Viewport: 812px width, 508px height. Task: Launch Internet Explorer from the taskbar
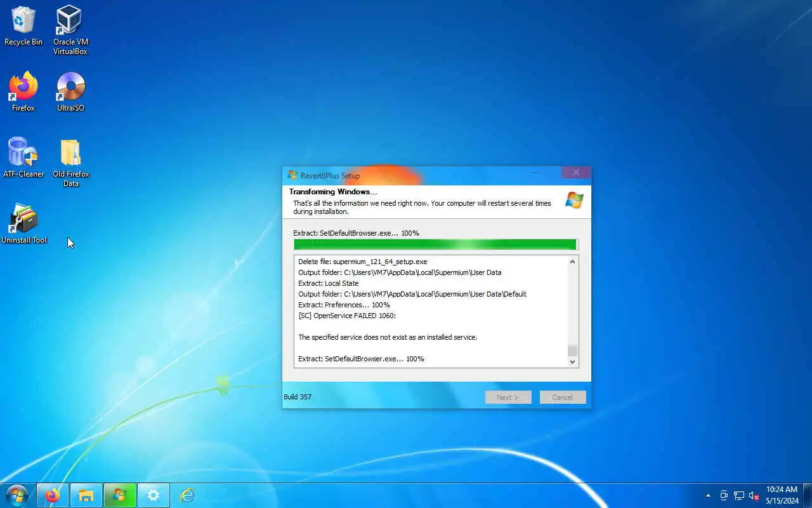[187, 495]
